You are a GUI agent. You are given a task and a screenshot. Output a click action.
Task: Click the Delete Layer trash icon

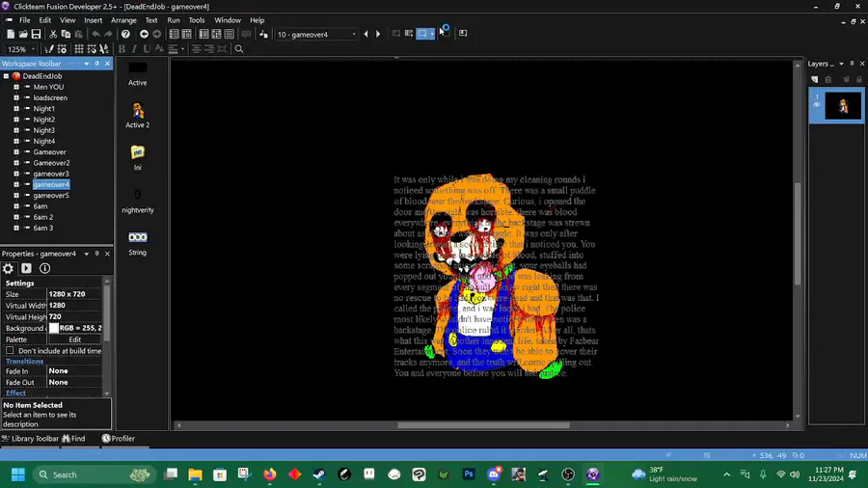click(x=828, y=80)
